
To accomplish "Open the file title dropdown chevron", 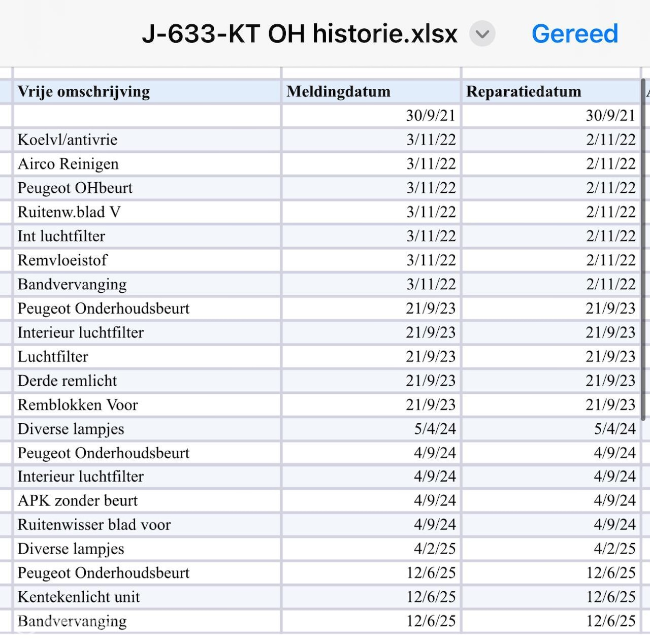I will point(482,34).
